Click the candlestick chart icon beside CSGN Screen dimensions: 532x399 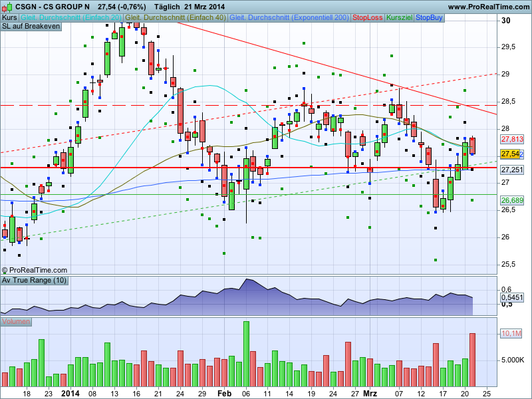tap(7, 7)
